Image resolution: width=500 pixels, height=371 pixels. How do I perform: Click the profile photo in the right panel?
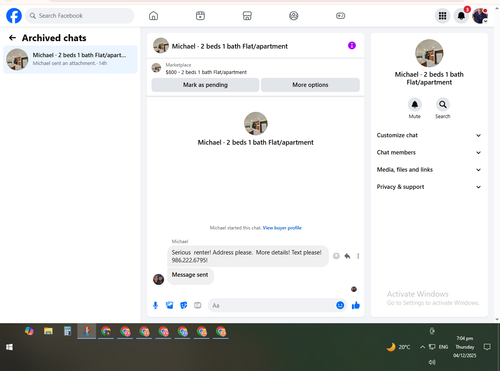(429, 53)
